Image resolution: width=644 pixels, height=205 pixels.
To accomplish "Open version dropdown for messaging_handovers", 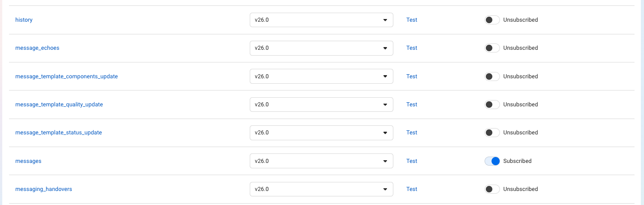I will point(322,189).
